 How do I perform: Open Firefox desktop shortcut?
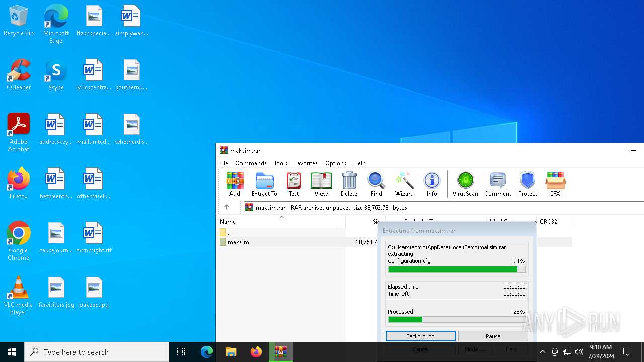19,184
